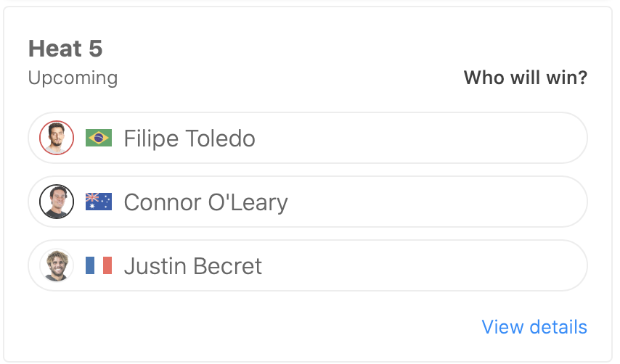Viewport: 620px width, 364px height.
Task: Click Filipe Toledo's profile photo
Action: click(x=57, y=138)
